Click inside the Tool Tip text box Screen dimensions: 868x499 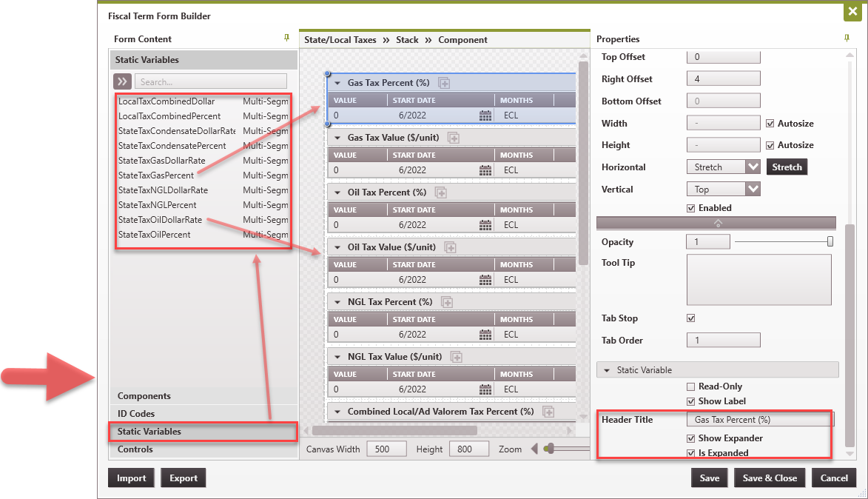[758, 280]
